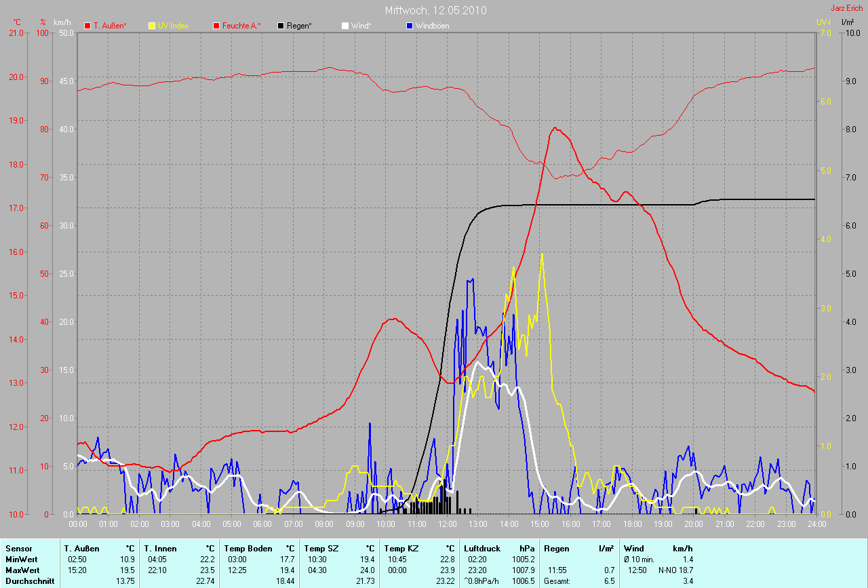Click the red Feuchte A. legend square
This screenshot has width=868, height=588.
[216, 26]
